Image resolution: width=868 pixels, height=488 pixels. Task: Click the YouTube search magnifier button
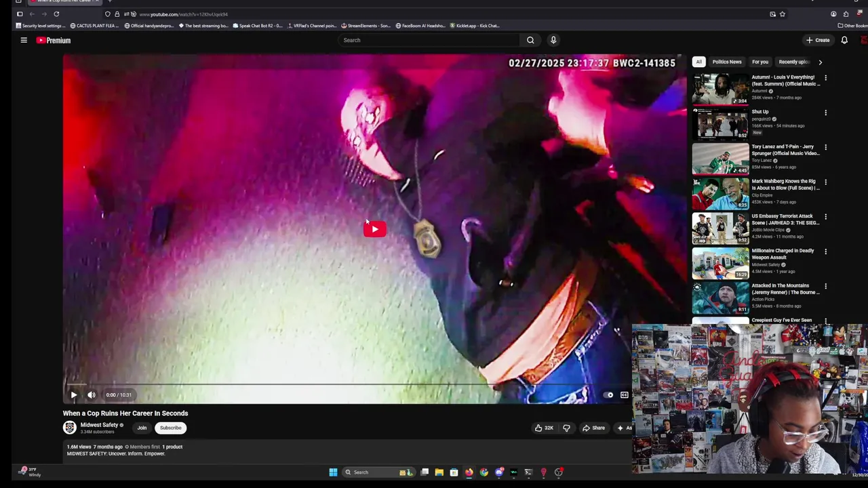[x=530, y=40]
